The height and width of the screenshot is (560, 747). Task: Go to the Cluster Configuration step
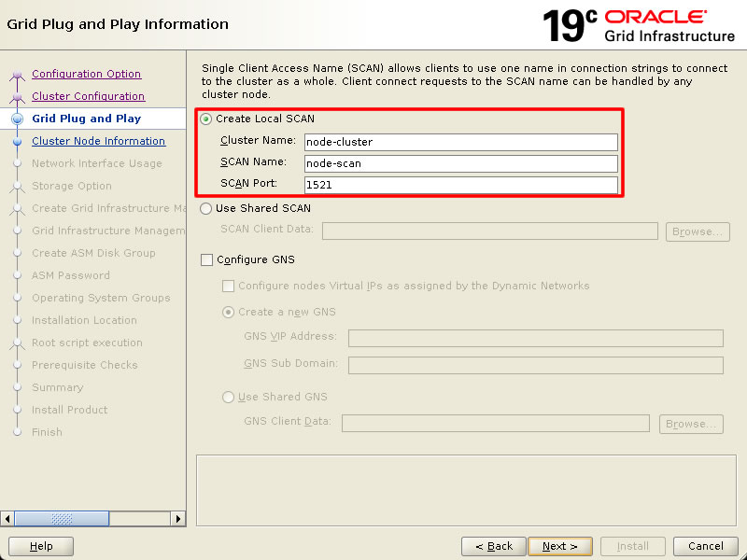point(88,96)
